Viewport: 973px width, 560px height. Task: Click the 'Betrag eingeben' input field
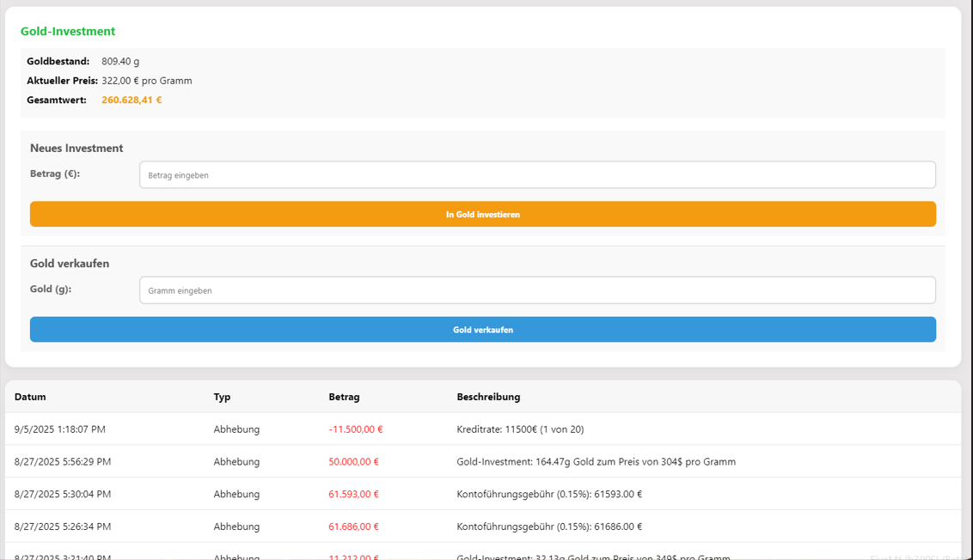point(537,175)
